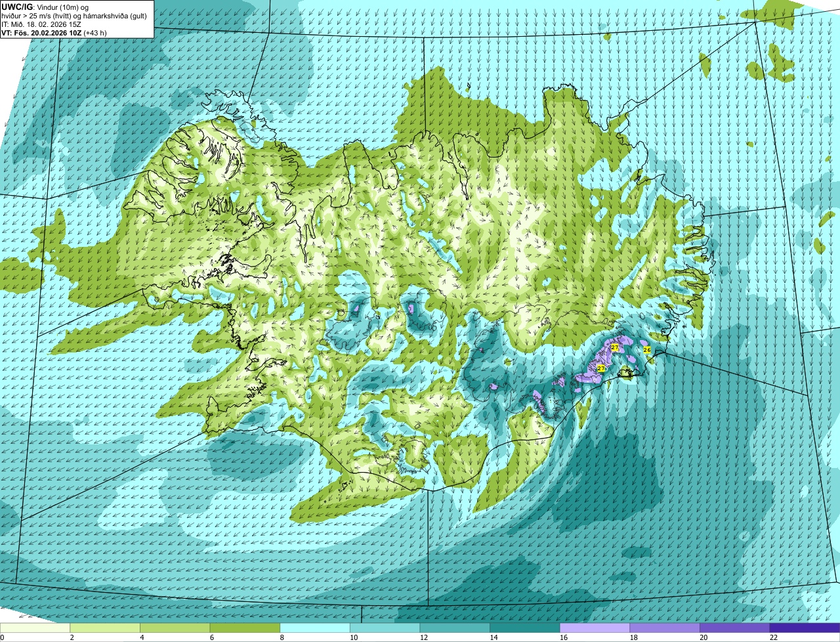Click the 4–6 m/s legend color segment
The width and height of the screenshot is (840, 642).
[175, 628]
